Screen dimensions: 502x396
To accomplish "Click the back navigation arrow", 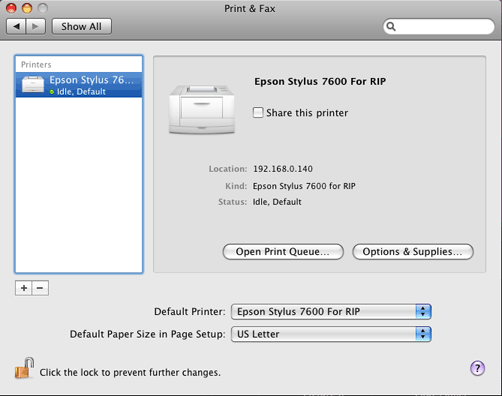I will [x=16, y=26].
